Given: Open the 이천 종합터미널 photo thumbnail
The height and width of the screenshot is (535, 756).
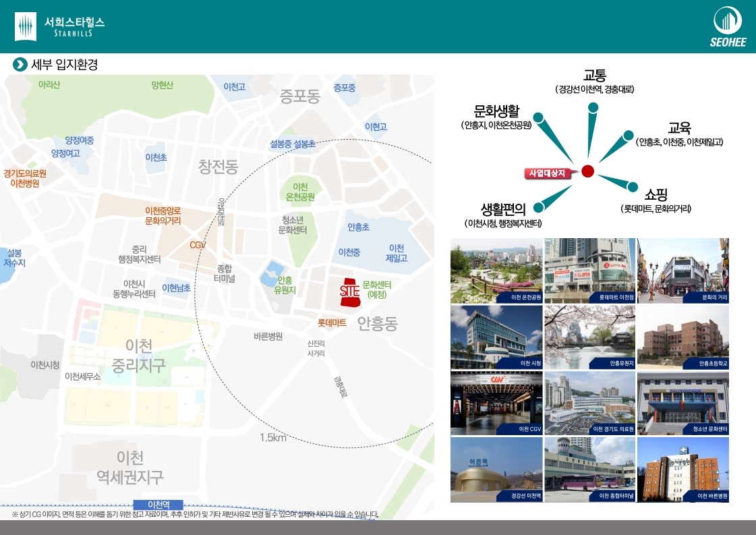Looking at the screenshot, I should coord(589,470).
